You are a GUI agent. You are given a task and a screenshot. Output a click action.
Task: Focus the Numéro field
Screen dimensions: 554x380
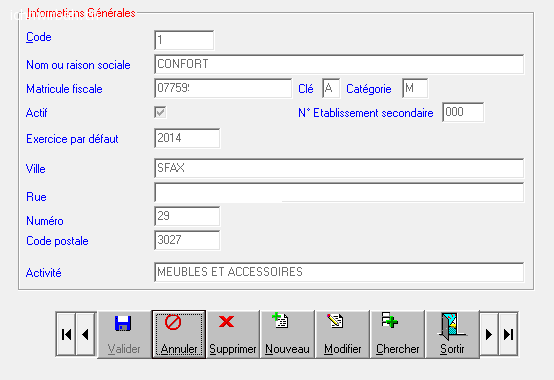(x=187, y=216)
